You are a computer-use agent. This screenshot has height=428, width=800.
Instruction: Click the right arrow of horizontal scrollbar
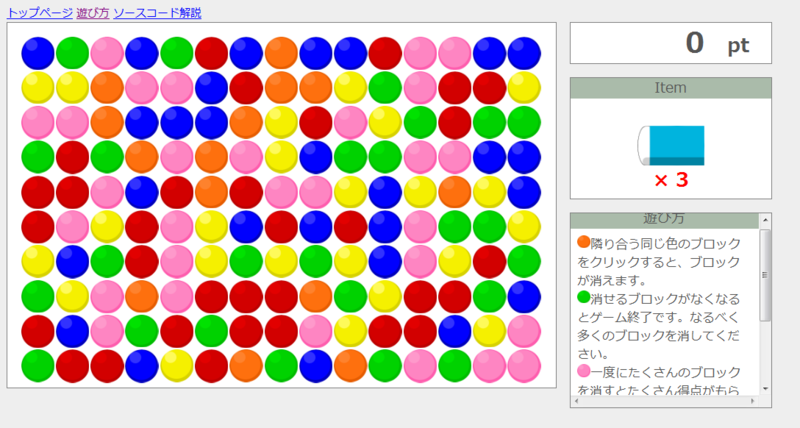tap(753, 401)
